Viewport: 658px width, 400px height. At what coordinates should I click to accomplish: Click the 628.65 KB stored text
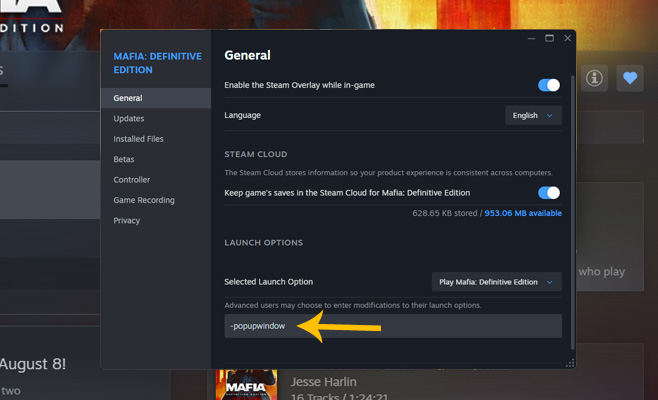point(445,213)
